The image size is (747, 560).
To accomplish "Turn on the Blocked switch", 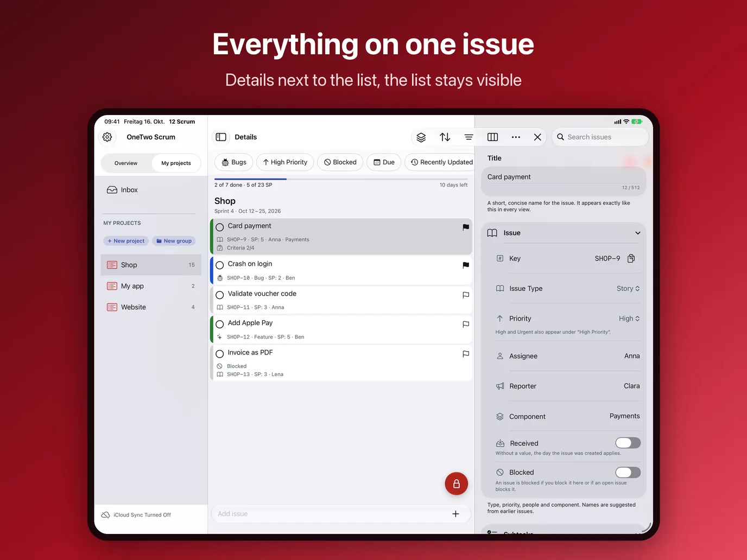I will click(x=628, y=472).
